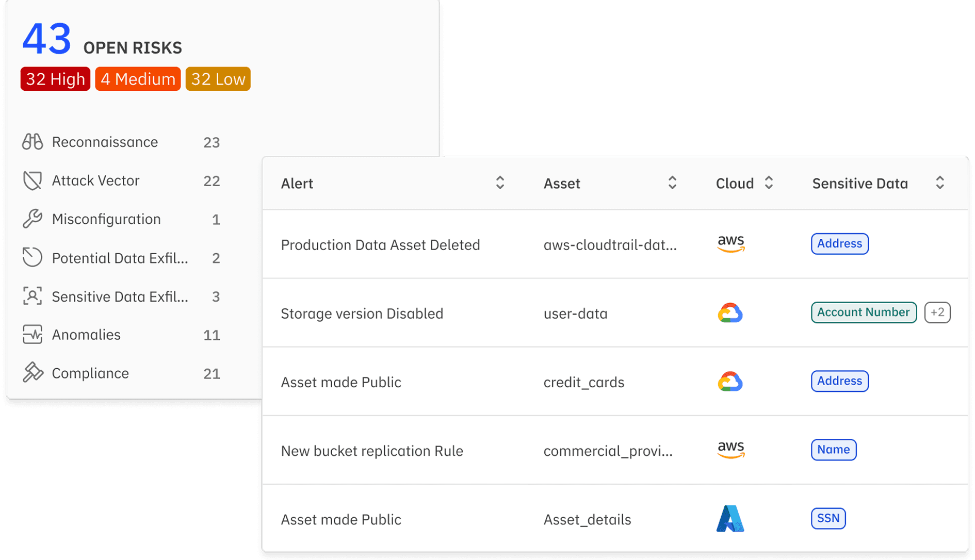
Task: Sort the table by Asset column
Action: point(672,183)
